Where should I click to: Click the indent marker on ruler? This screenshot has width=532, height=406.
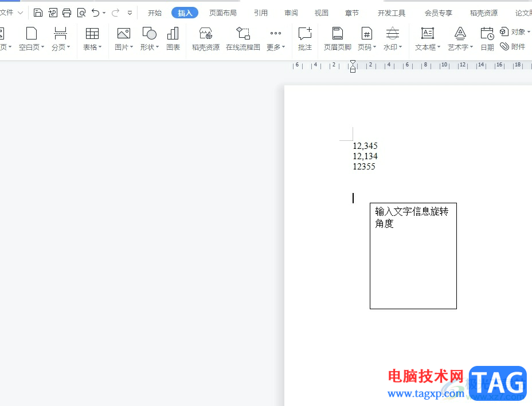353,66
